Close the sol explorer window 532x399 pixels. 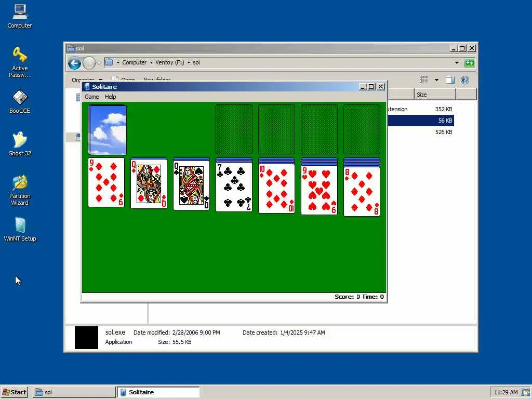tap(472, 48)
